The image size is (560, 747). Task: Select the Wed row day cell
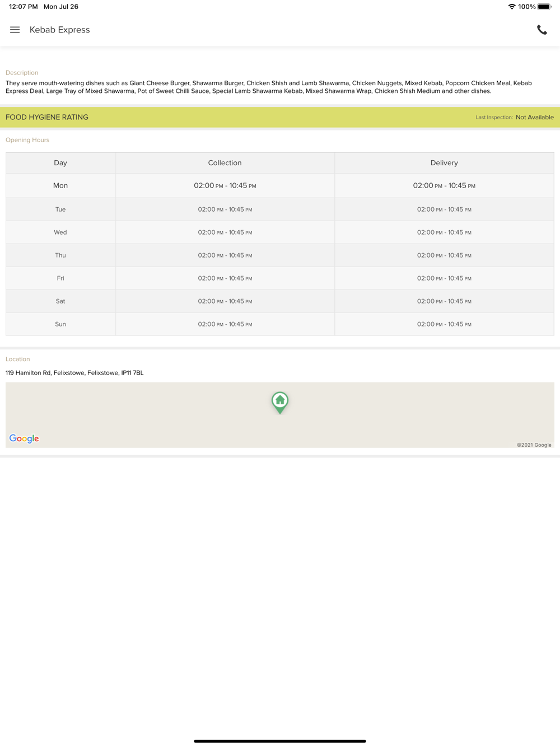click(60, 232)
